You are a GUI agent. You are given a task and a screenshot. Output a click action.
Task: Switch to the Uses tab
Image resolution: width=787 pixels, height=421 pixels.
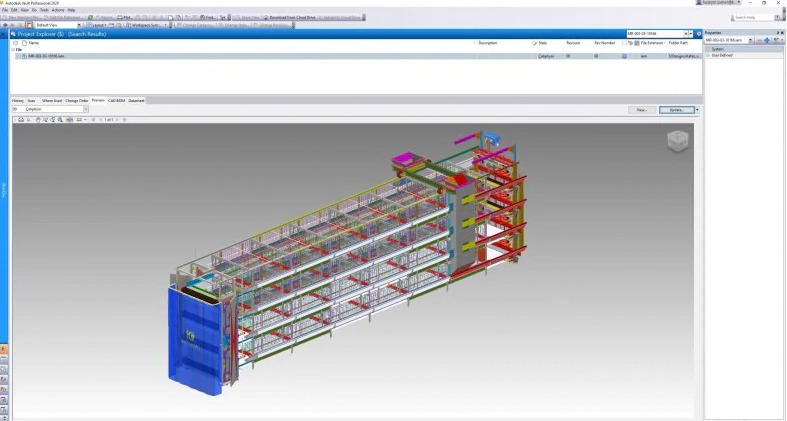click(31, 101)
